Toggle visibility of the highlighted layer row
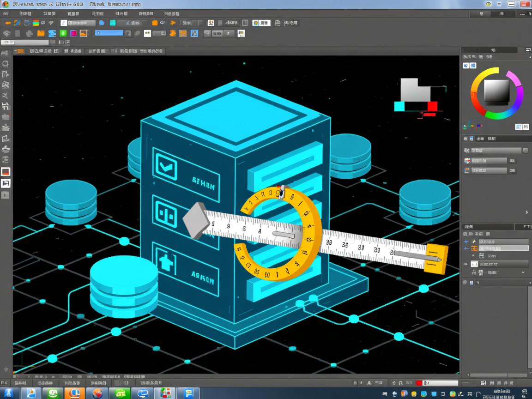Image resolution: width=532 pixels, height=399 pixels. (466, 248)
